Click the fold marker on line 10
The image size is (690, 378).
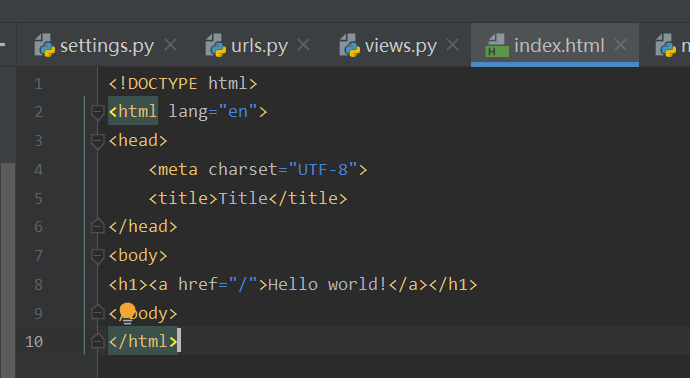click(x=97, y=341)
